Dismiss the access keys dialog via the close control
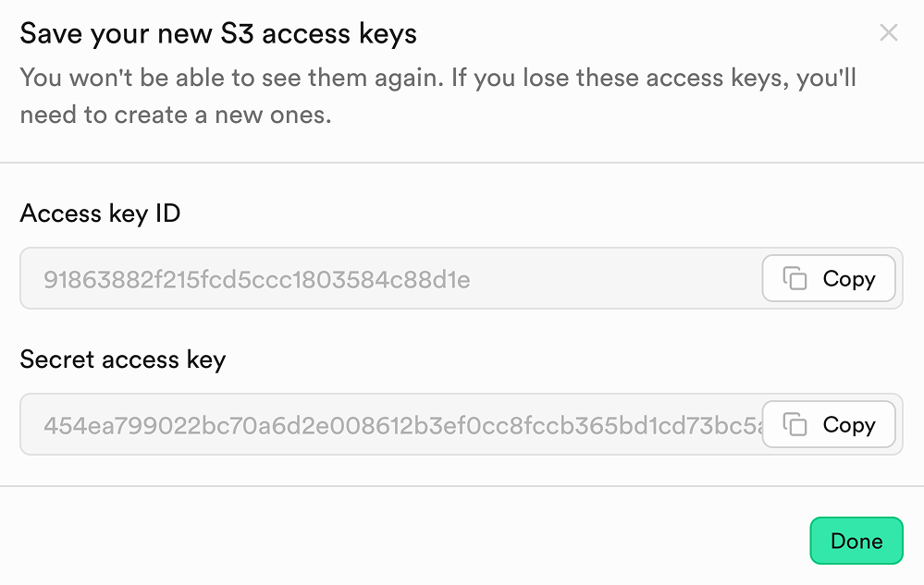The height and width of the screenshot is (585, 924). (889, 32)
